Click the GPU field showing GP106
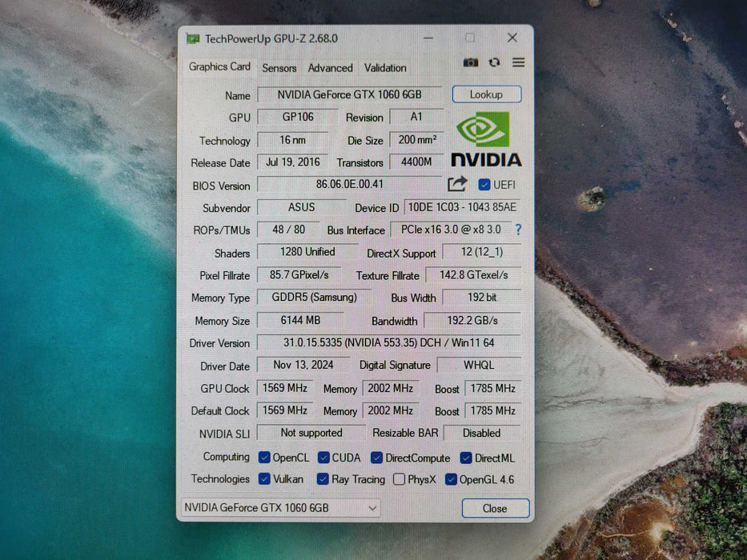747x560 pixels. pyautogui.click(x=298, y=117)
